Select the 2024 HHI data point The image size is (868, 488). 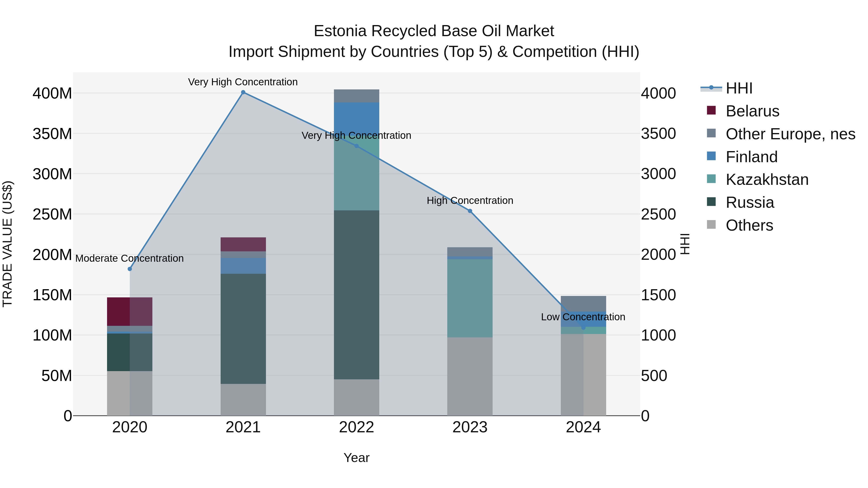[x=583, y=327]
